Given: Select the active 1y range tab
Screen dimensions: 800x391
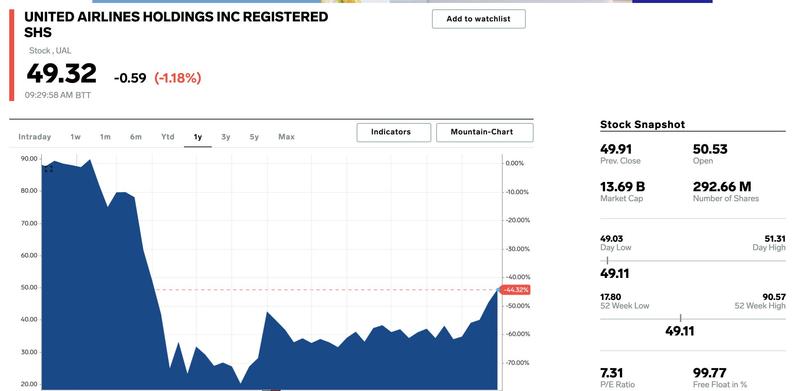Looking at the screenshot, I should (198, 137).
